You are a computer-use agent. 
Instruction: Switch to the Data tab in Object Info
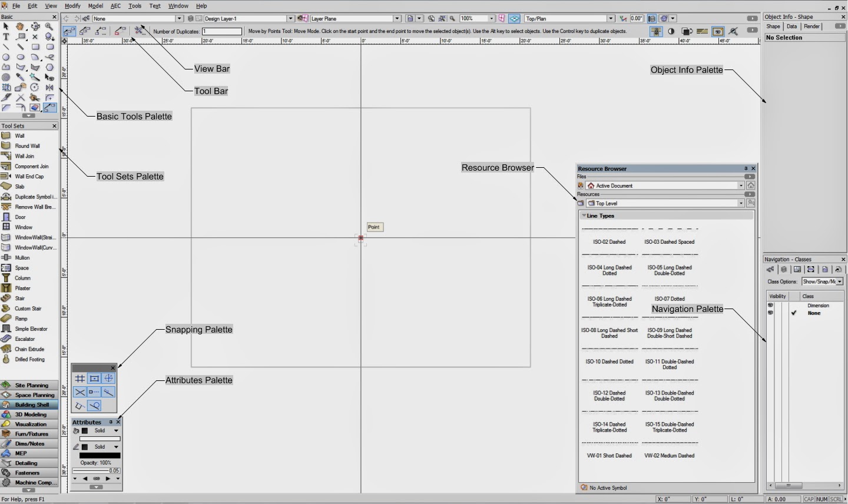click(791, 26)
